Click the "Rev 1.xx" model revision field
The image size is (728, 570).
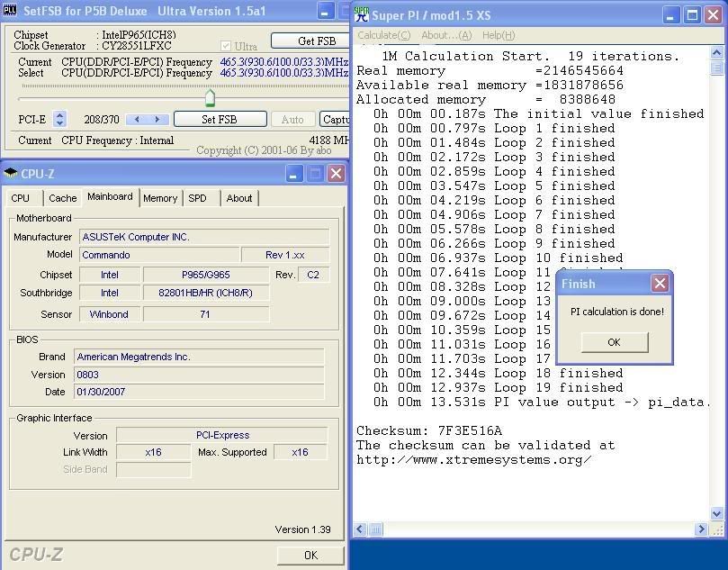pyautogui.click(x=285, y=255)
